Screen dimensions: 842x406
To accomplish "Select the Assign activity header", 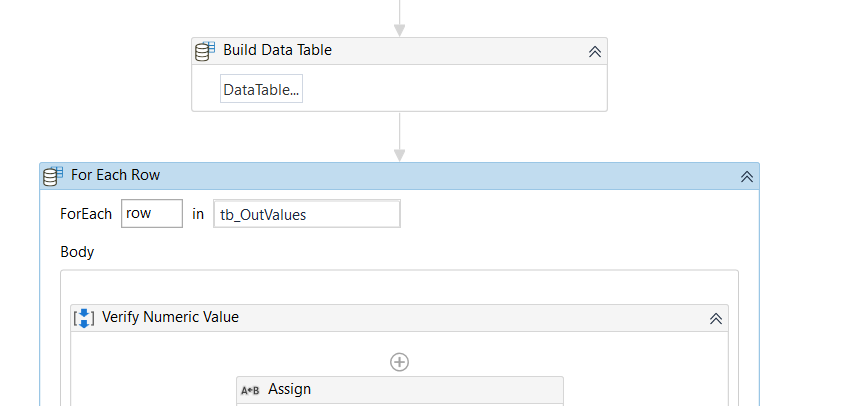I will (x=400, y=390).
